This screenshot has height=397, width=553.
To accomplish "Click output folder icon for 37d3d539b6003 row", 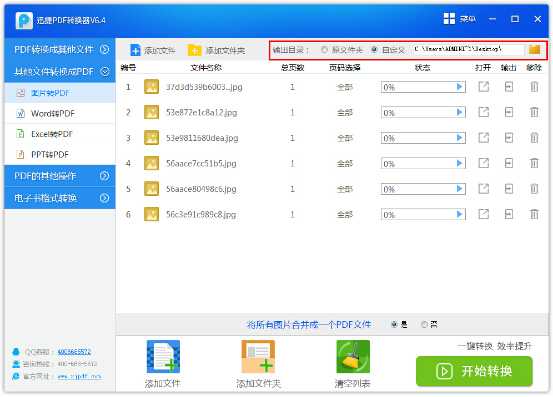I will point(509,87).
